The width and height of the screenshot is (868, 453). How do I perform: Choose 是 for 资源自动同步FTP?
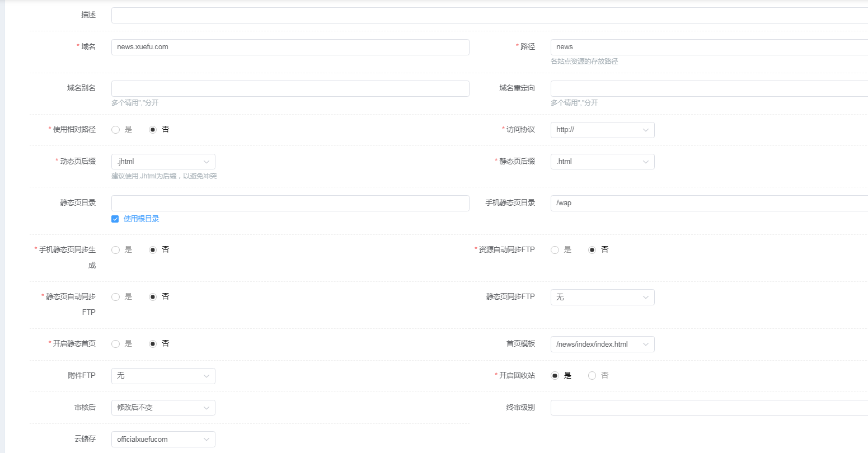click(x=555, y=250)
